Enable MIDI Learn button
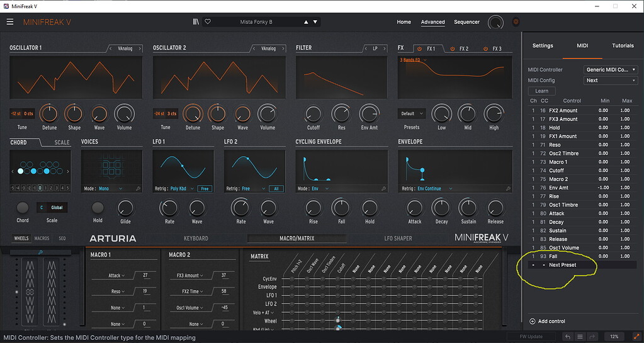 pos(541,91)
